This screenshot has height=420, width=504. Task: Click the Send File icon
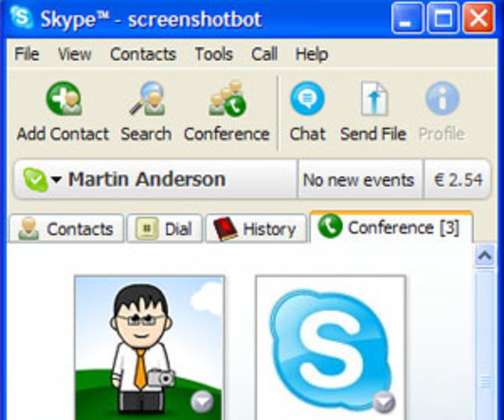point(374,99)
